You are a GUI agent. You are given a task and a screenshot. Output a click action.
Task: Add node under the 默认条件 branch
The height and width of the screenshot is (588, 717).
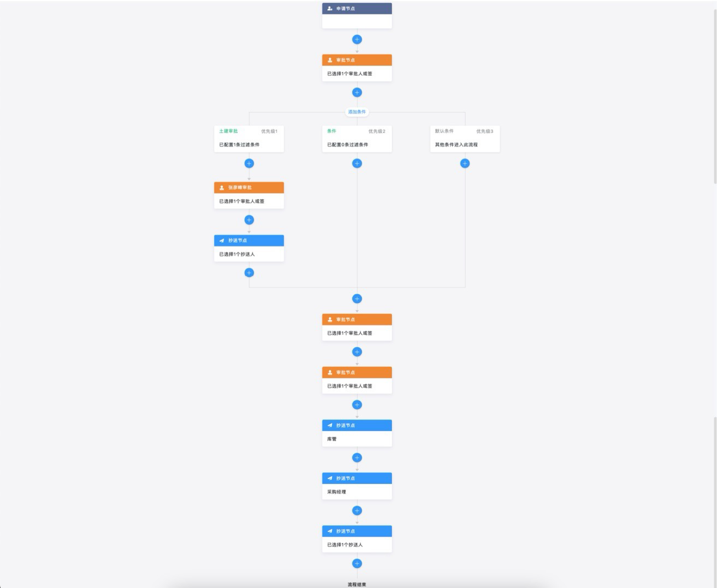click(465, 163)
